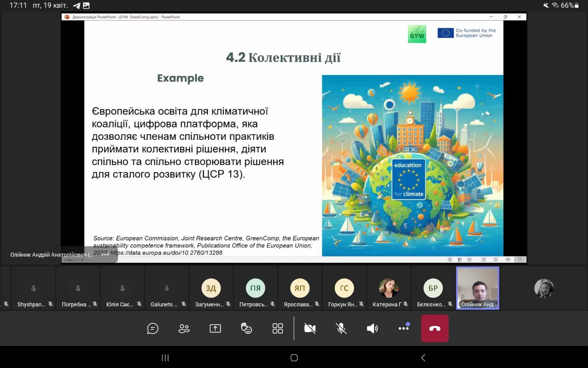Select the Погребна participant tile
This screenshot has height=368, width=588.
78,288
